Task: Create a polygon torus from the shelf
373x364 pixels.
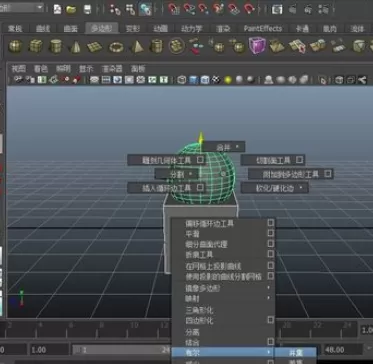Action: [x=116, y=47]
